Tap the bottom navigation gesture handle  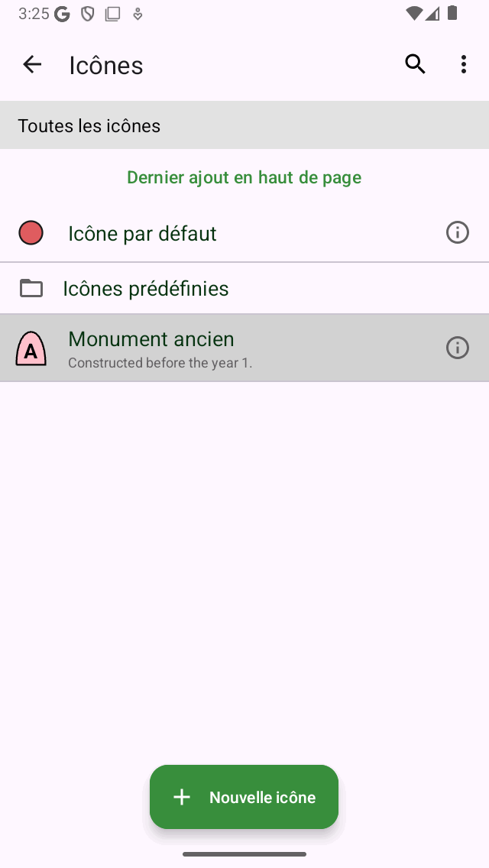click(x=244, y=854)
